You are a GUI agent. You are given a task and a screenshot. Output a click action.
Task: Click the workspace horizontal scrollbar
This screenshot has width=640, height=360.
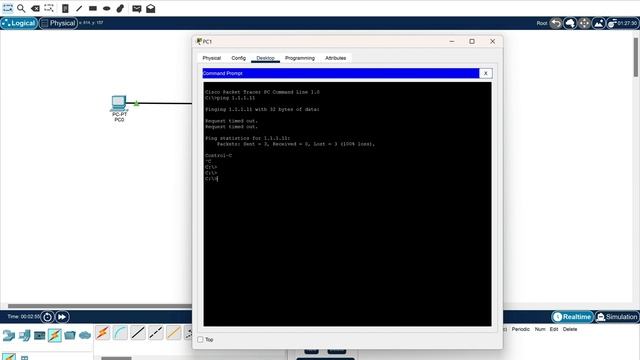[x=100, y=306]
